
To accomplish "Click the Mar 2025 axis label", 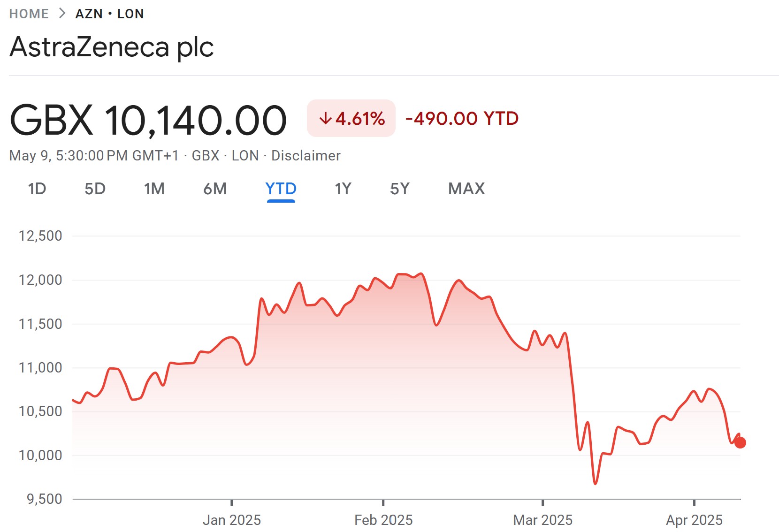I will 543,520.
